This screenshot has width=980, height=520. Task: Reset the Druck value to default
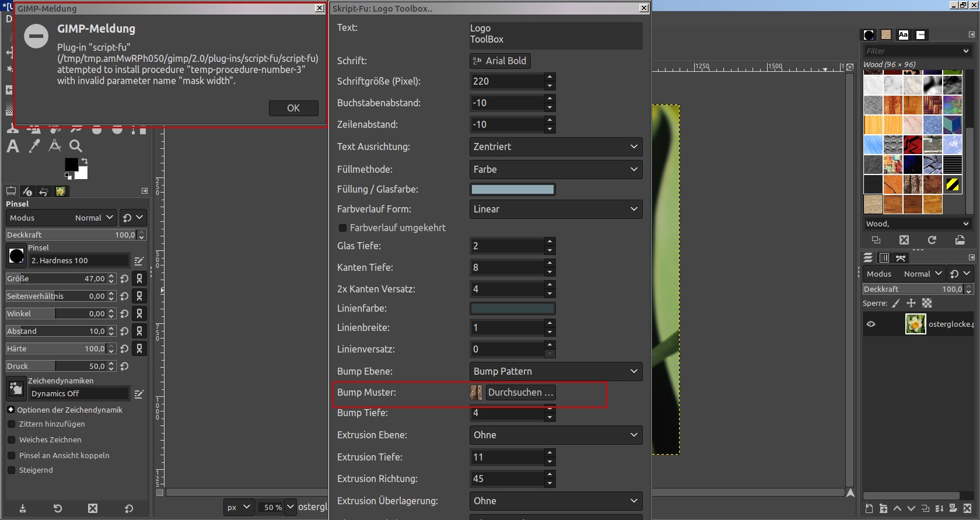point(124,367)
